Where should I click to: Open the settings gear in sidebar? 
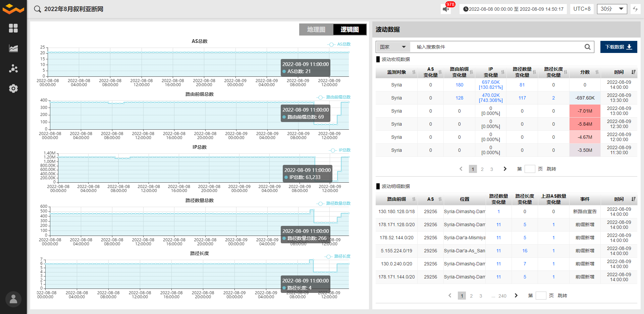13,88
